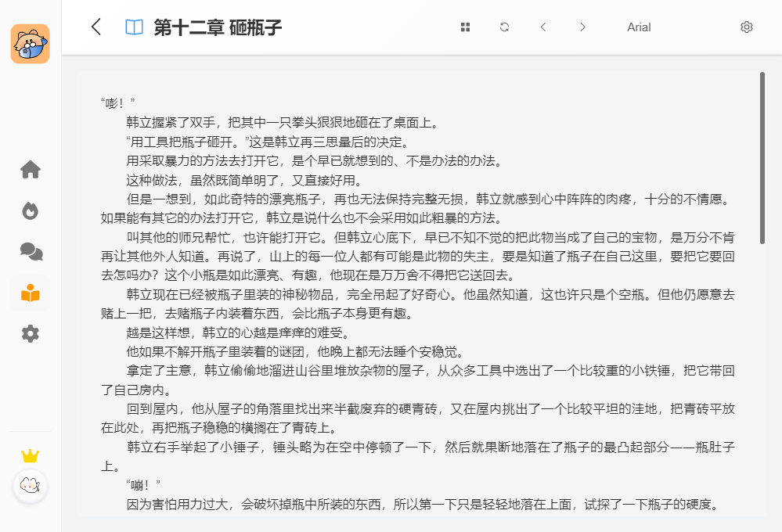The width and height of the screenshot is (782, 532).
Task: Select the orange reading book sidebar icon
Action: tap(31, 293)
